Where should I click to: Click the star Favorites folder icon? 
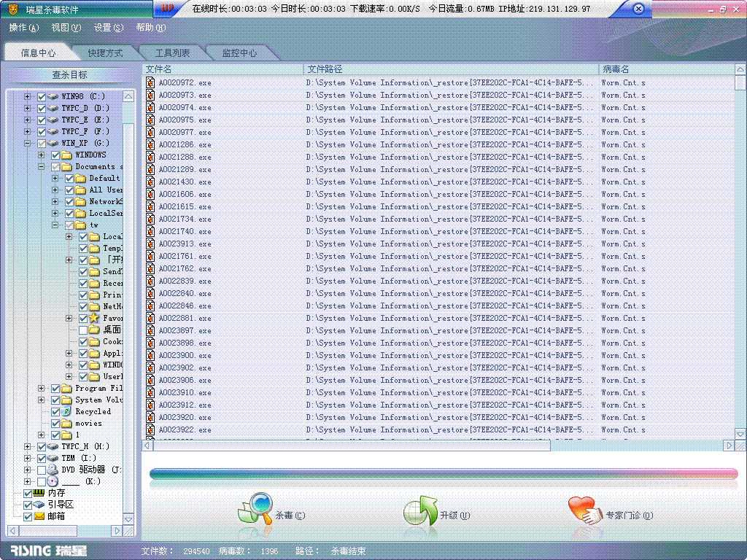pyautogui.click(x=94, y=318)
